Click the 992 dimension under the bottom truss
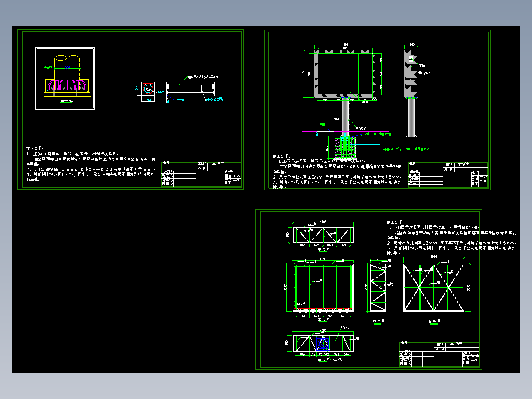 [x=336, y=354]
